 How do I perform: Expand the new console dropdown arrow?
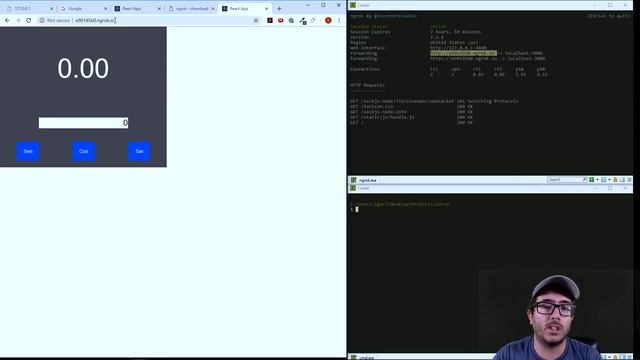point(597,180)
